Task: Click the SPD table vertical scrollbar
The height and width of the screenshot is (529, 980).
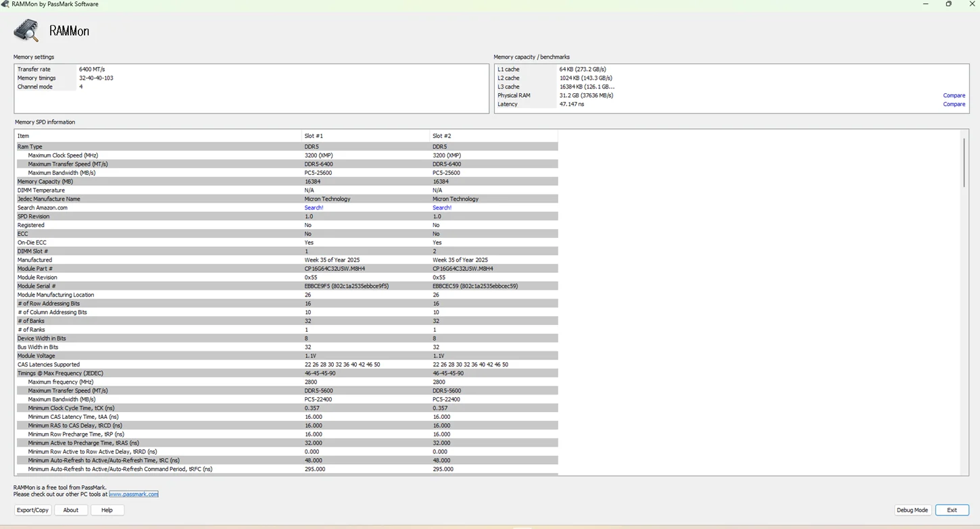Action: tap(964, 163)
